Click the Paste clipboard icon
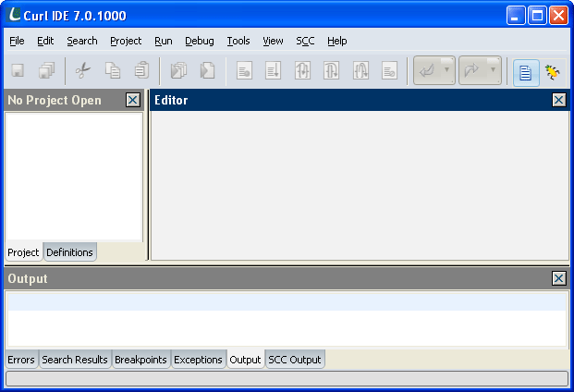Image resolution: width=574 pixels, height=392 pixels. (x=140, y=71)
